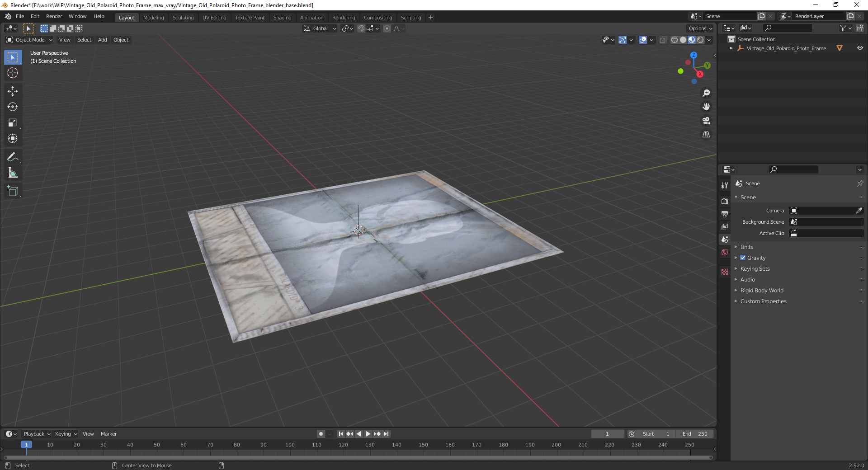Screen dimensions: 868x470
Task: Open the Add menu in viewport header
Action: [x=103, y=40]
